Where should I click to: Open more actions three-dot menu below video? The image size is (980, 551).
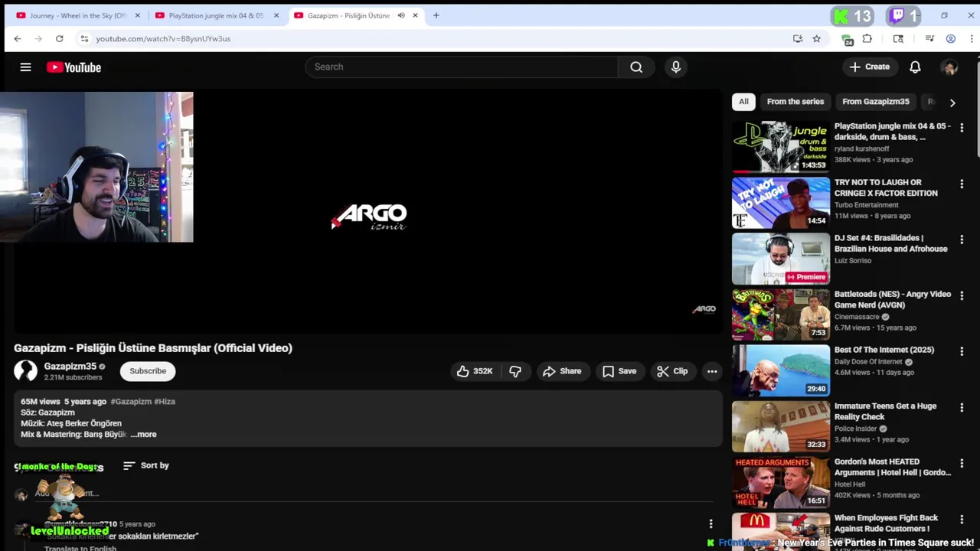pos(712,371)
